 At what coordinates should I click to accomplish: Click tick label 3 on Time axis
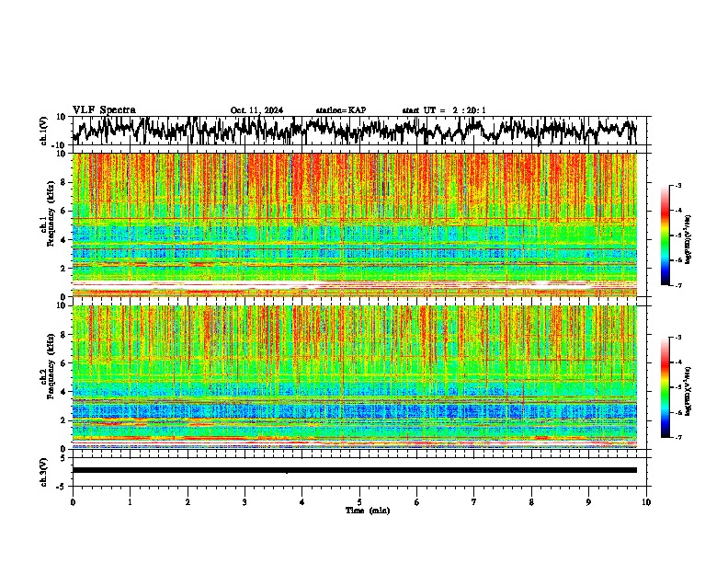coord(245,502)
